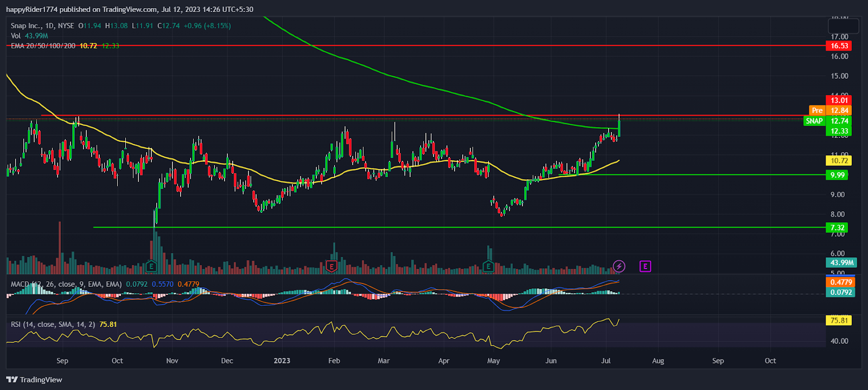
Task: Click the purple upcoming earnings E icon
Action: pos(645,266)
